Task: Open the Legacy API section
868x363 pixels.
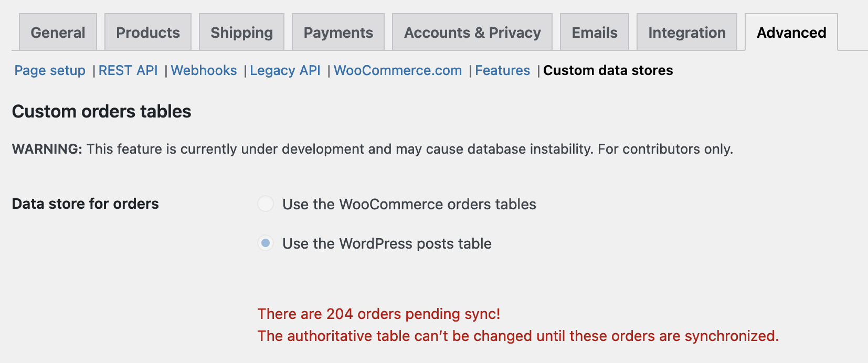Action: pyautogui.click(x=285, y=70)
